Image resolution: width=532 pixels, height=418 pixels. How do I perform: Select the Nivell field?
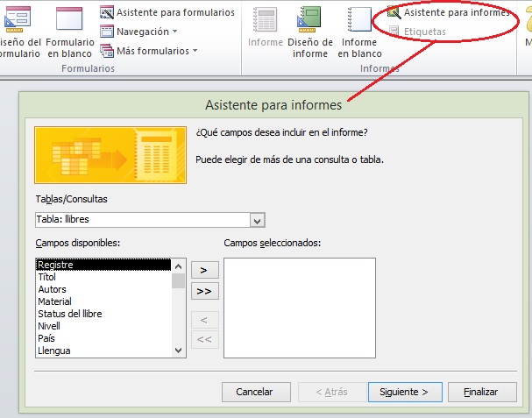click(103, 326)
